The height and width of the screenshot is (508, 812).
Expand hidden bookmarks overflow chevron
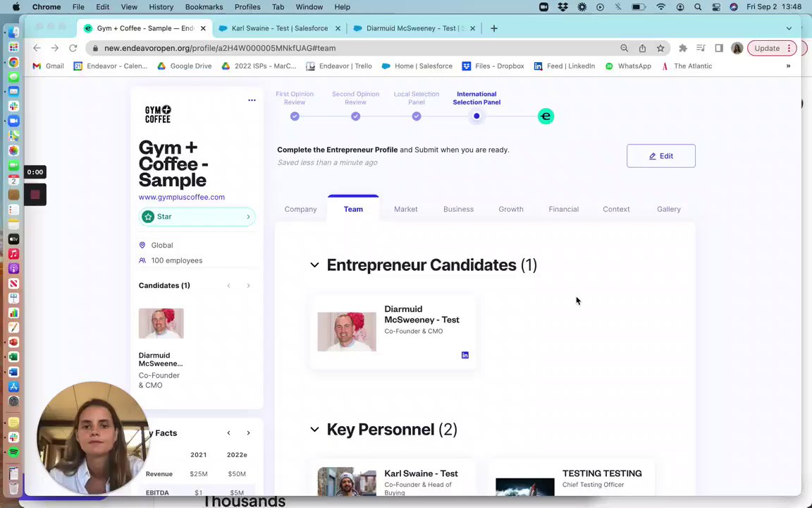point(788,66)
